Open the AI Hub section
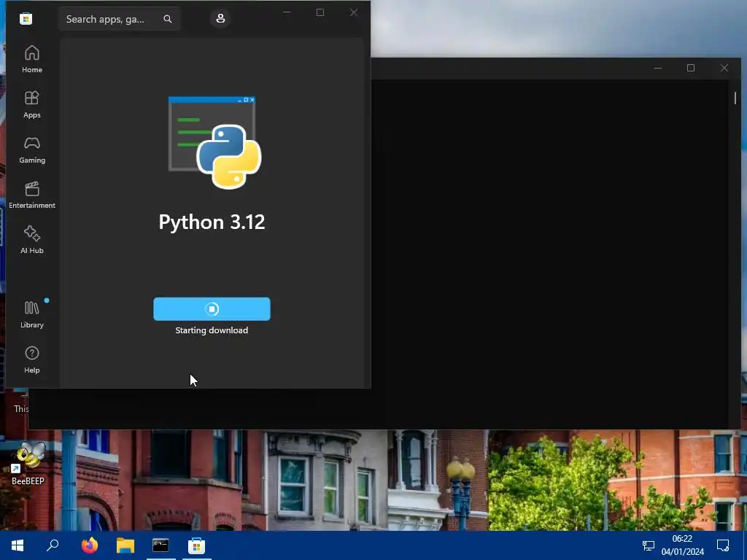This screenshot has height=560, width=747. [32, 240]
